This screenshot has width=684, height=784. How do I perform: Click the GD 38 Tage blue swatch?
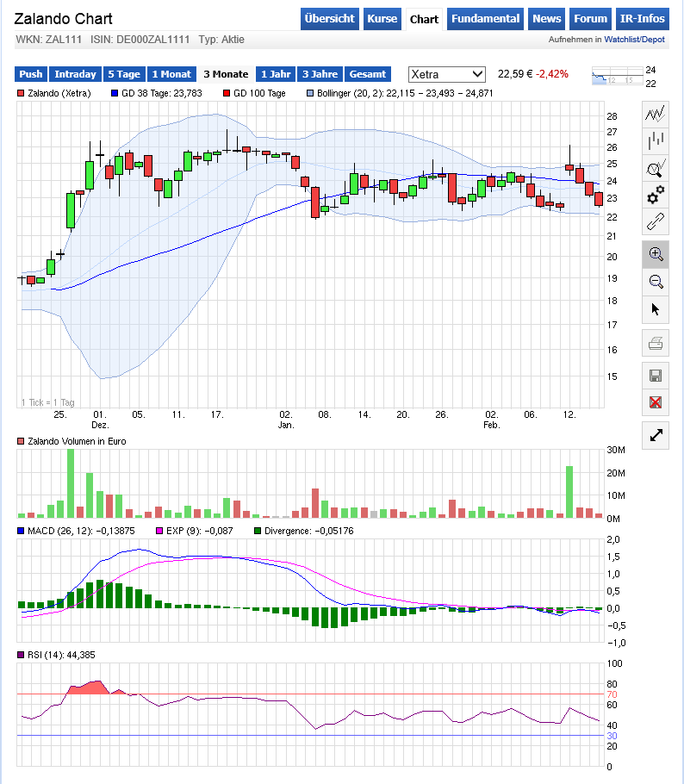(115, 93)
